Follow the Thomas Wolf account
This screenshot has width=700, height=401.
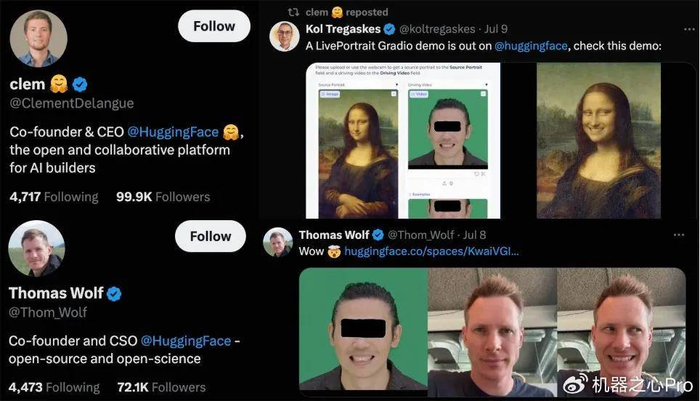(x=210, y=236)
